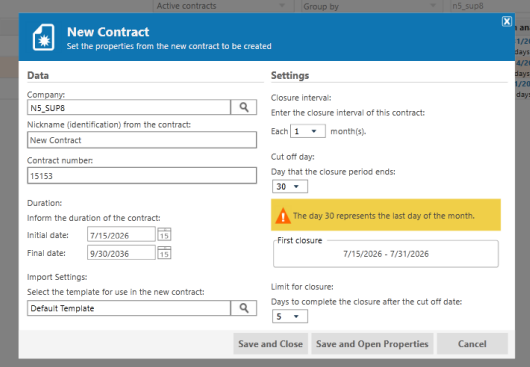Click the 'month(s).' text

point(348,131)
